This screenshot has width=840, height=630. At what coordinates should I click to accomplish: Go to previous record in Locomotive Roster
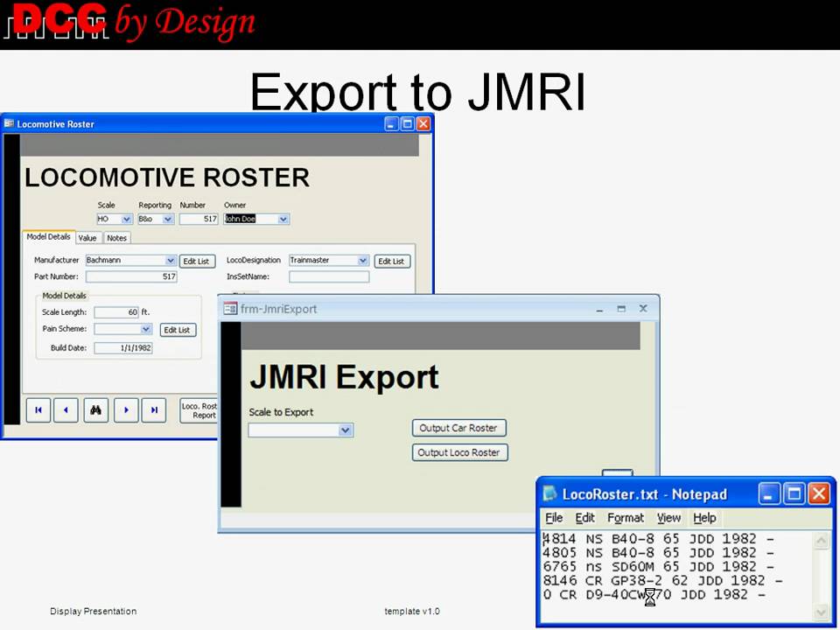click(x=66, y=410)
